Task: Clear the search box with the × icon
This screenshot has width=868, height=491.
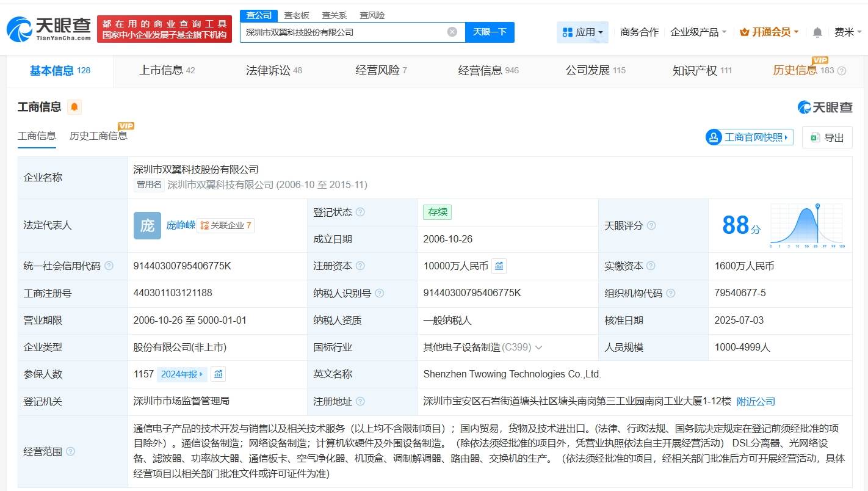Action: [x=451, y=32]
